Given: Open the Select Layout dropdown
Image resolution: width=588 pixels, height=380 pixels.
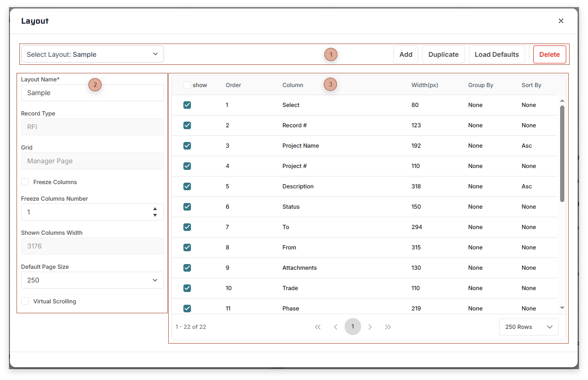Looking at the screenshot, I should pyautogui.click(x=92, y=54).
